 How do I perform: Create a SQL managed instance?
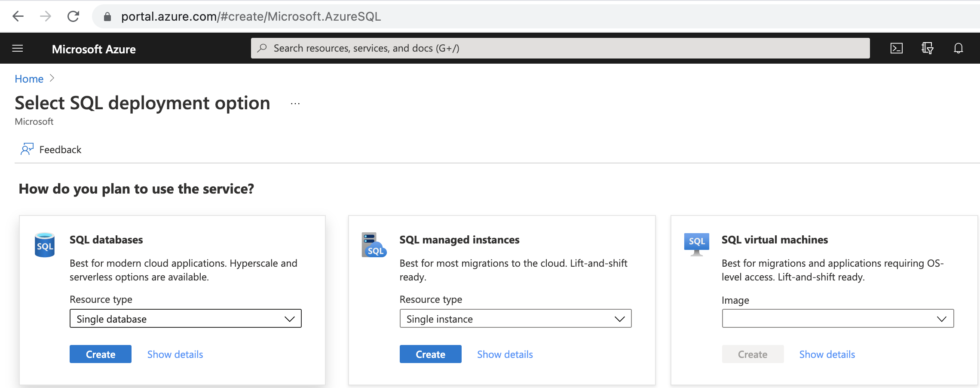tap(430, 354)
